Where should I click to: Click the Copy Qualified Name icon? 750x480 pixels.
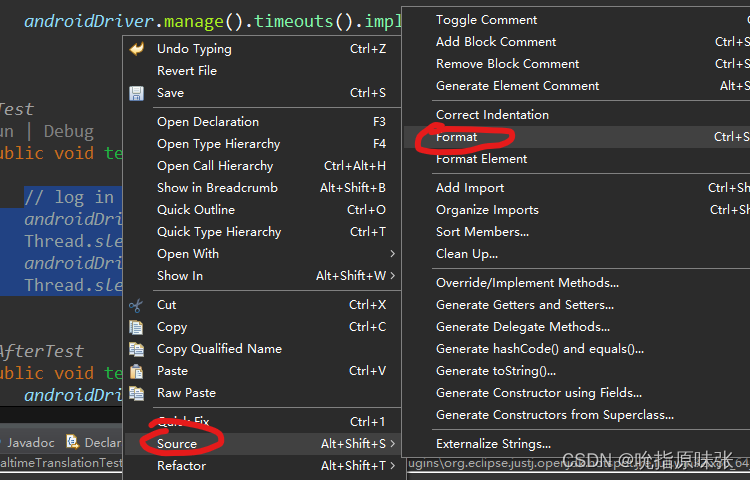tap(137, 349)
